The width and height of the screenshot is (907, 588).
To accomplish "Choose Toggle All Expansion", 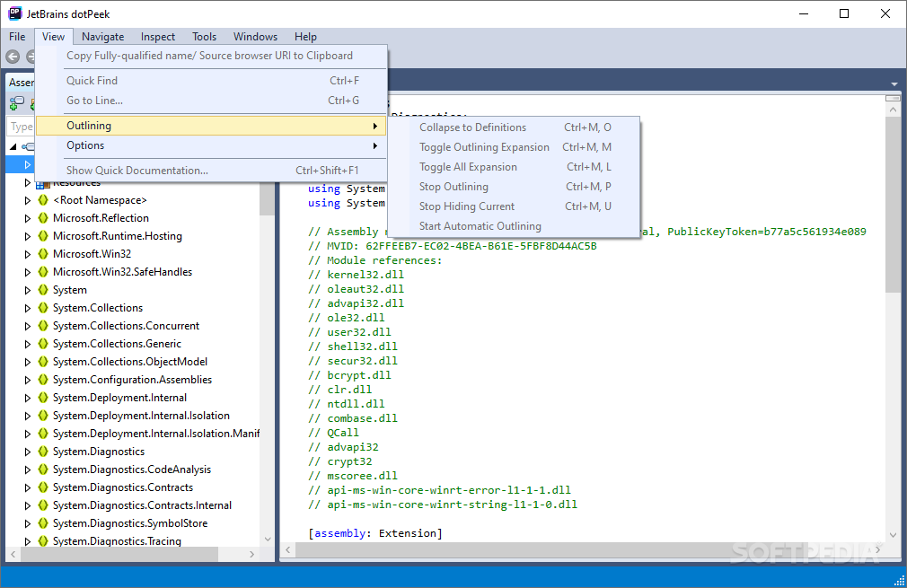I will [514, 166].
